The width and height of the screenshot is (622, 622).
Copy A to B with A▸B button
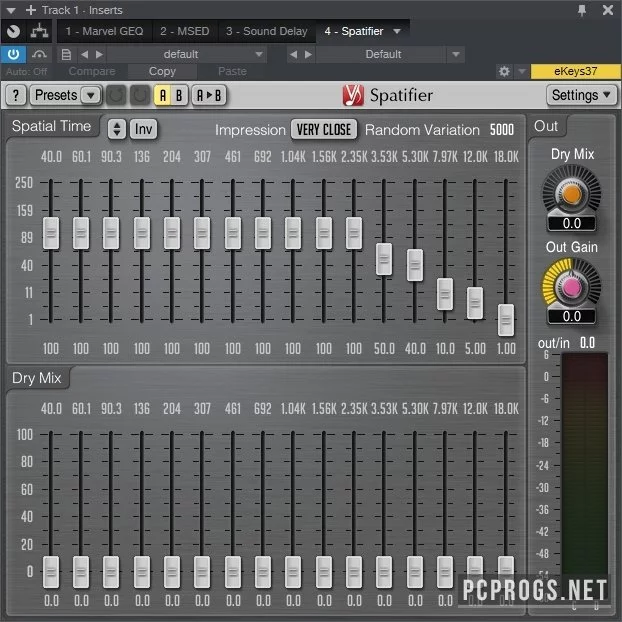(209, 96)
